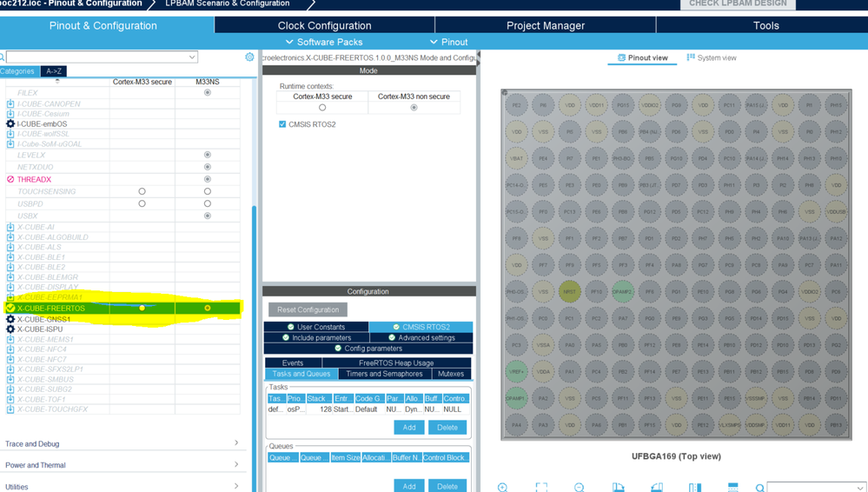868x492 pixels.
Task: Switch to System view tab
Action: 712,57
